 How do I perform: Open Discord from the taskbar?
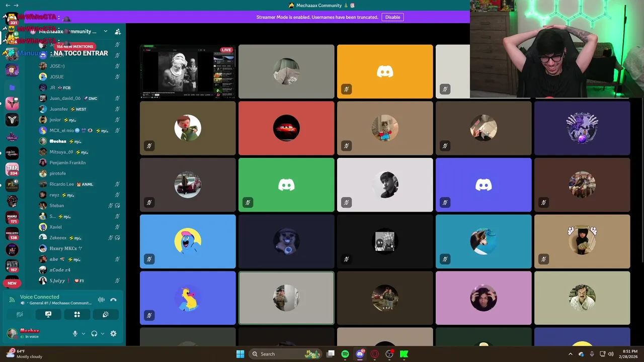point(360,354)
